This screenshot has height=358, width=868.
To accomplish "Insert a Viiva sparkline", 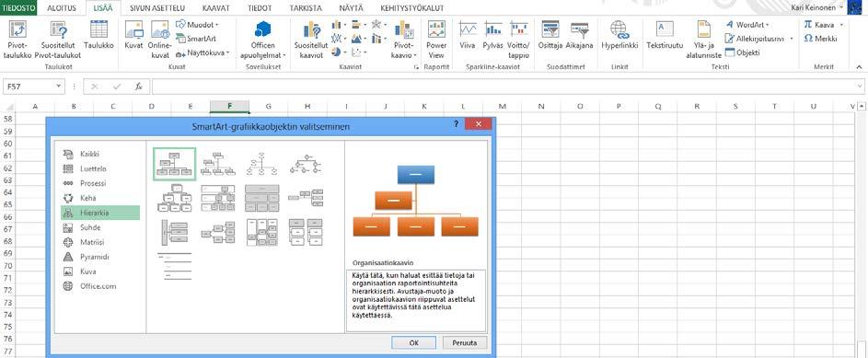I will pos(468,35).
